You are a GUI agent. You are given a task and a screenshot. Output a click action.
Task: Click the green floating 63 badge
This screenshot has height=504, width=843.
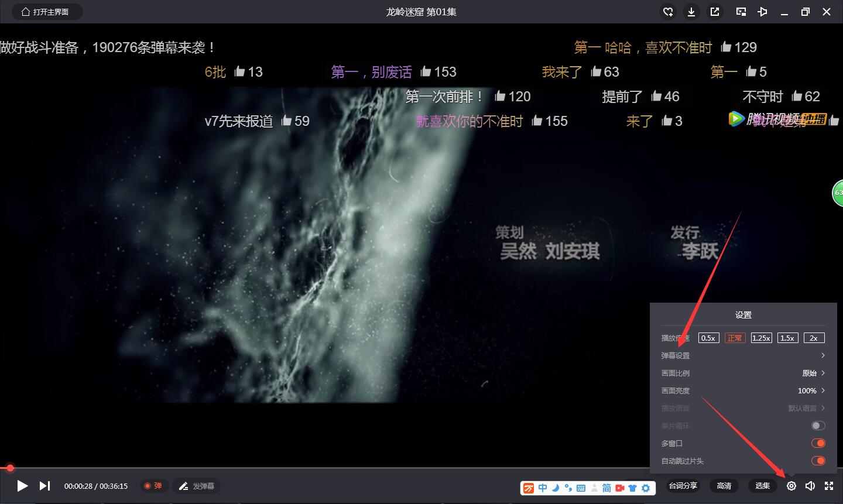click(x=838, y=193)
